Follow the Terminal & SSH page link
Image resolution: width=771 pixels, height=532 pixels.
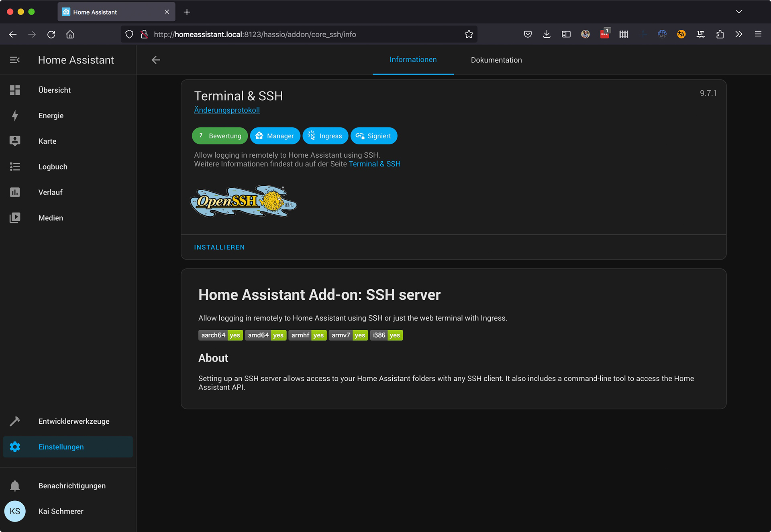pos(374,164)
